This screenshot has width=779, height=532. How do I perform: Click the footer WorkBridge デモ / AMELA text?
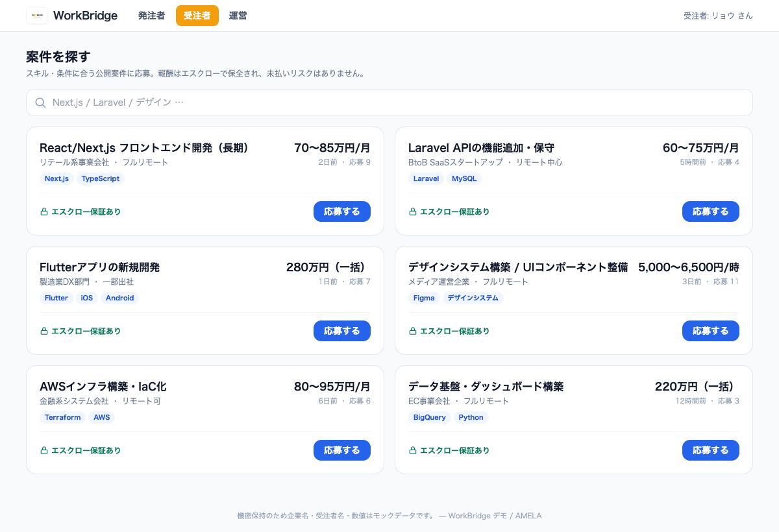[495, 516]
